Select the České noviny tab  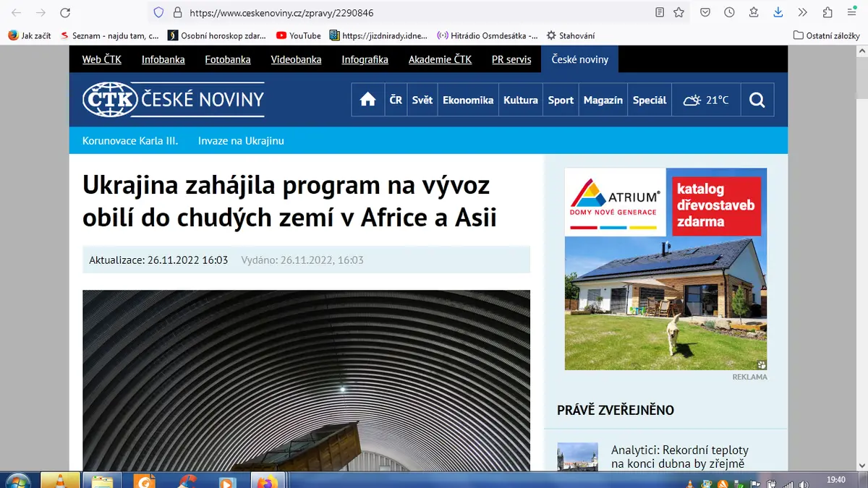(x=580, y=59)
